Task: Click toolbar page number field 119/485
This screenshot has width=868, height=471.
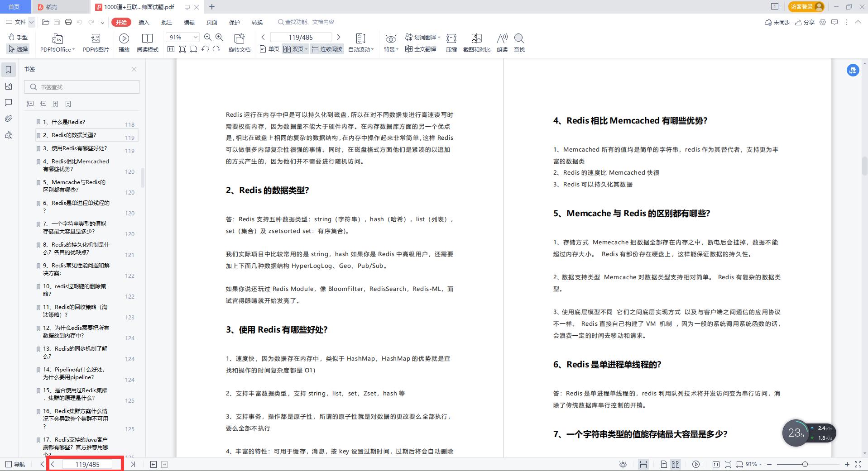Action: pyautogui.click(x=301, y=37)
